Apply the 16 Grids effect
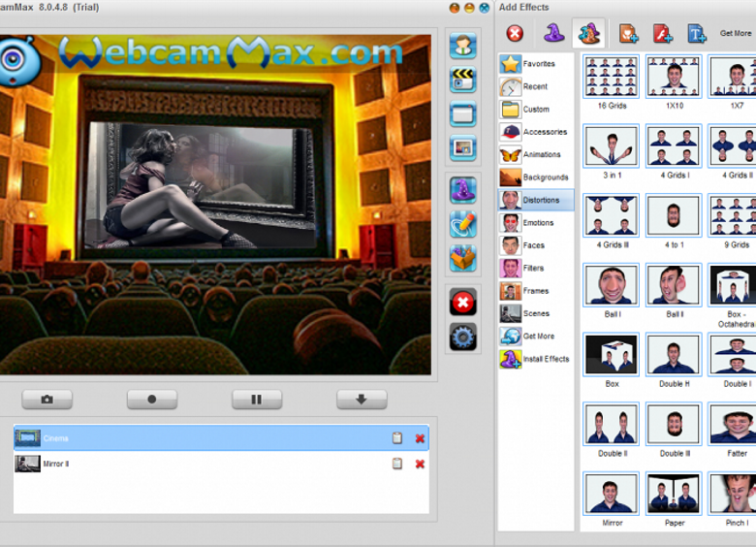 pos(612,77)
